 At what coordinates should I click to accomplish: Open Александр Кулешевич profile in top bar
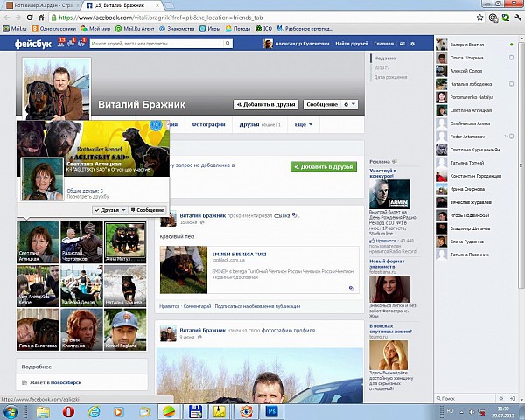point(297,44)
